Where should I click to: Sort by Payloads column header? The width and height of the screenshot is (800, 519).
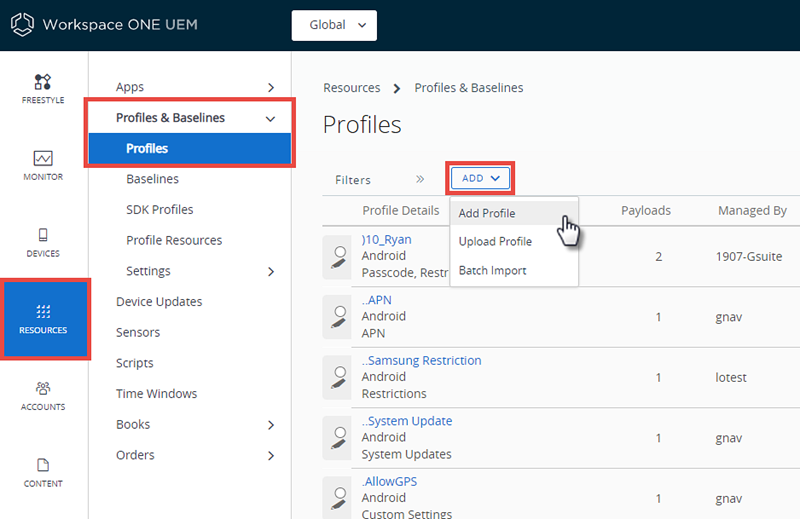(645, 210)
